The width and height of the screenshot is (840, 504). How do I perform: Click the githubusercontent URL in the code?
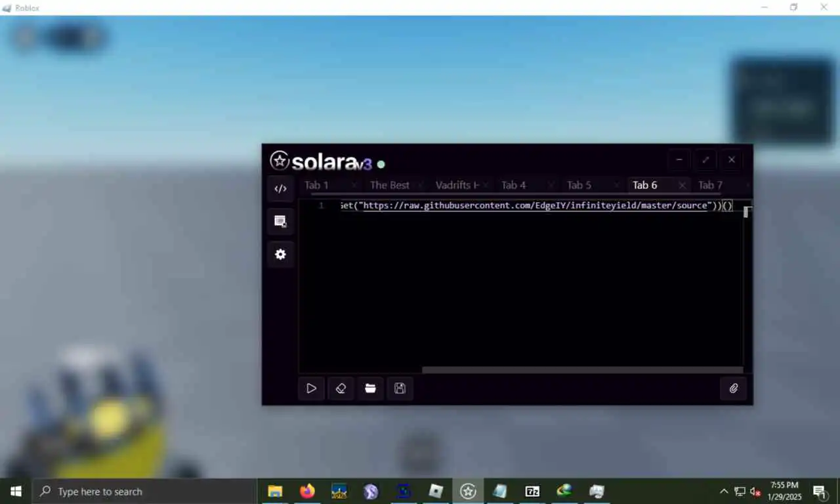[535, 205]
